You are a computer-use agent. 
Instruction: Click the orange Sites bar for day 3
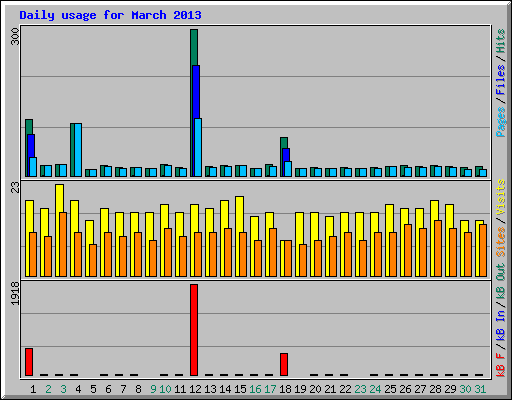pos(63,244)
